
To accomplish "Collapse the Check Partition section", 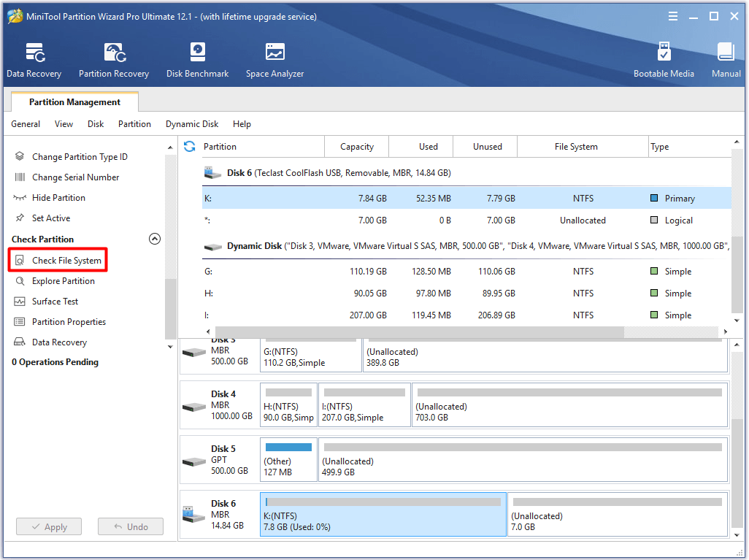I will tap(155, 239).
